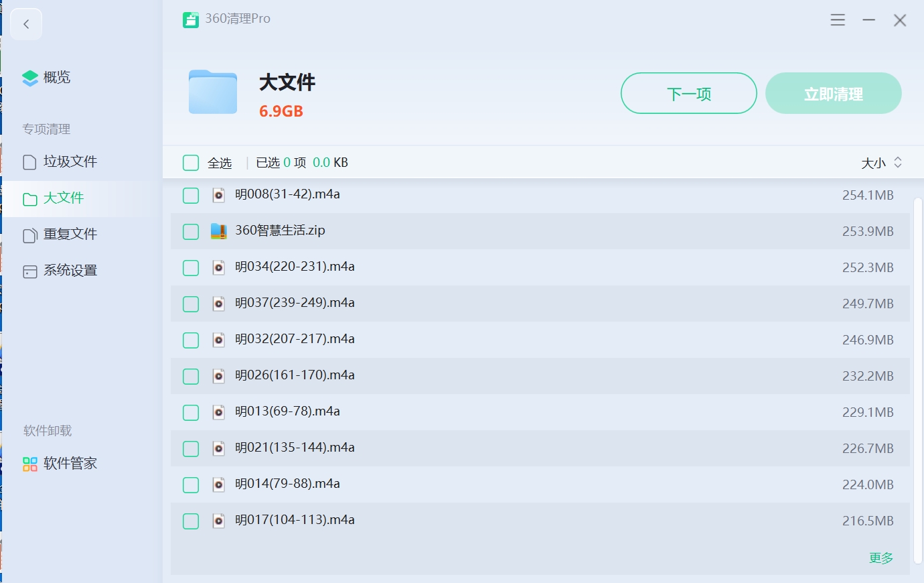Click the audio file icon for 明008(31-42).m4a
924x583 pixels.
[218, 195]
